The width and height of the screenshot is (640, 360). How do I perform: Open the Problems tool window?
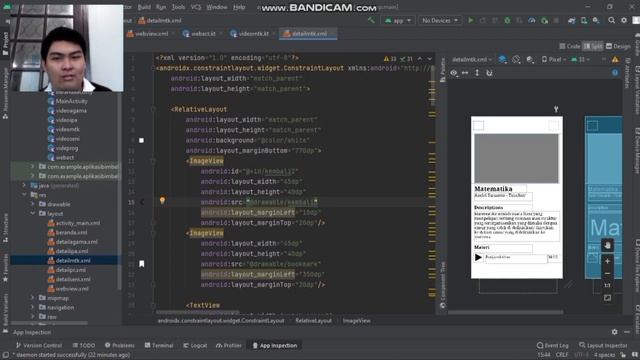[120, 345]
